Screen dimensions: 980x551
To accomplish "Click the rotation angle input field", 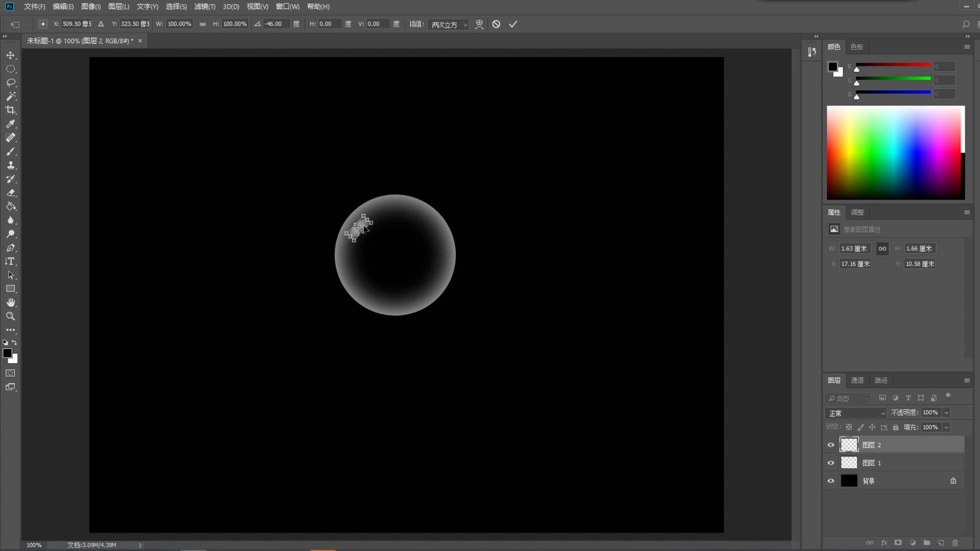I will [276, 24].
